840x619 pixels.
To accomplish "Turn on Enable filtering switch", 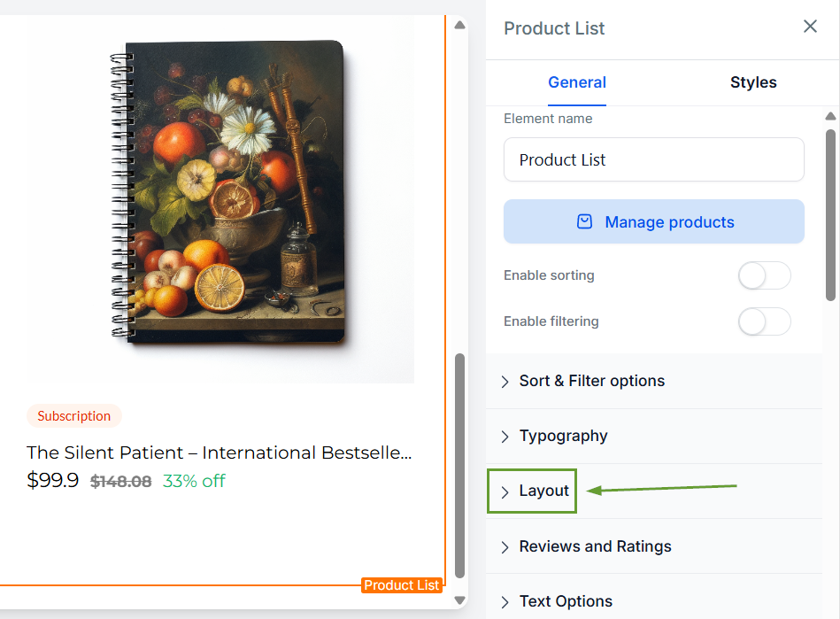I will 764,321.
